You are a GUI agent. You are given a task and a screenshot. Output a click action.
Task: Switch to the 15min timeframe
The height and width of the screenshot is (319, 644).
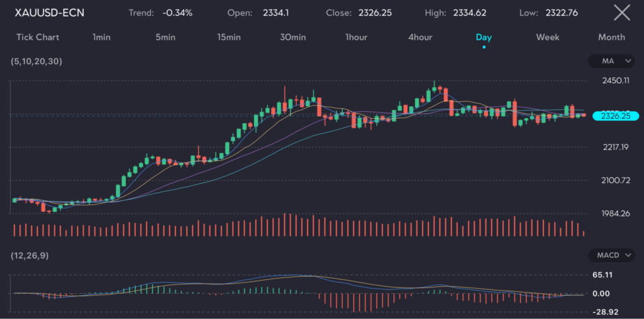coord(229,37)
